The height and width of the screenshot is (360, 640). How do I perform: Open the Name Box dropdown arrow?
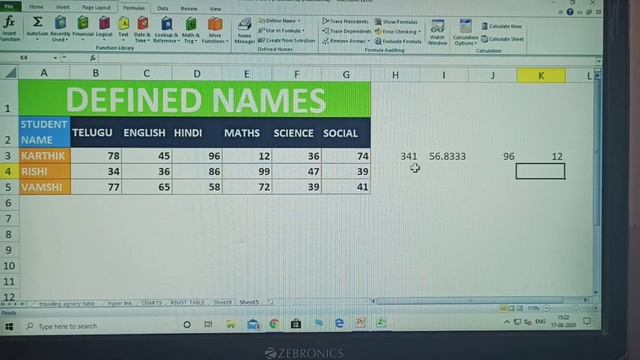[x=55, y=58]
